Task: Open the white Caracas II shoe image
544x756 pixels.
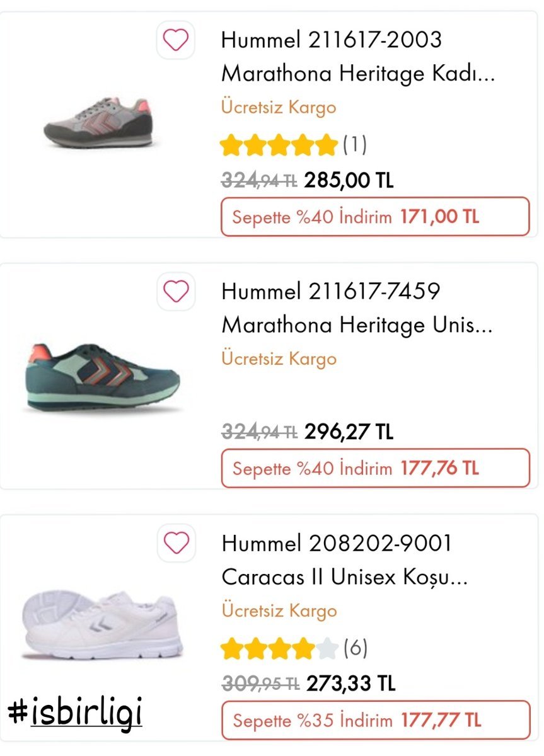Action: [102, 624]
